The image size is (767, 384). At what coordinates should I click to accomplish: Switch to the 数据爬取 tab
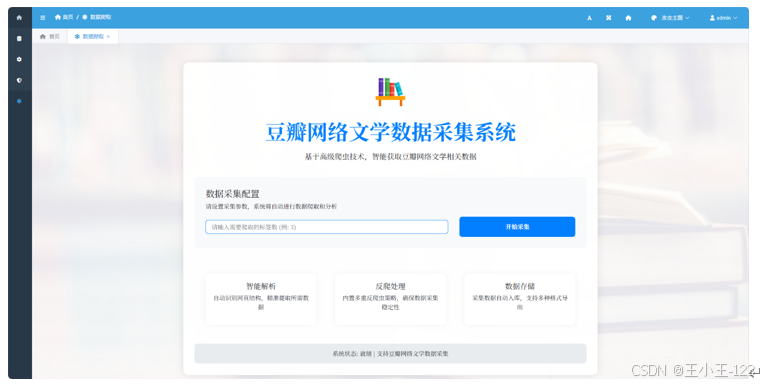coord(89,36)
